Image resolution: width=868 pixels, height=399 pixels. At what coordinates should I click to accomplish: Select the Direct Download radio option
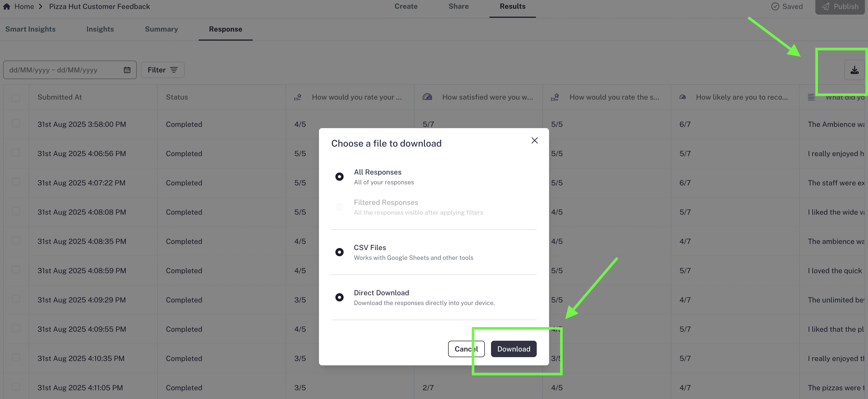coord(339,297)
